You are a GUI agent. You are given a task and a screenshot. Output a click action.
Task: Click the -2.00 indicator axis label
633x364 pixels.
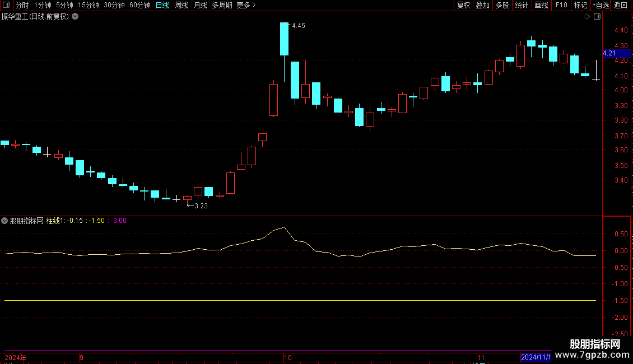[620, 318]
